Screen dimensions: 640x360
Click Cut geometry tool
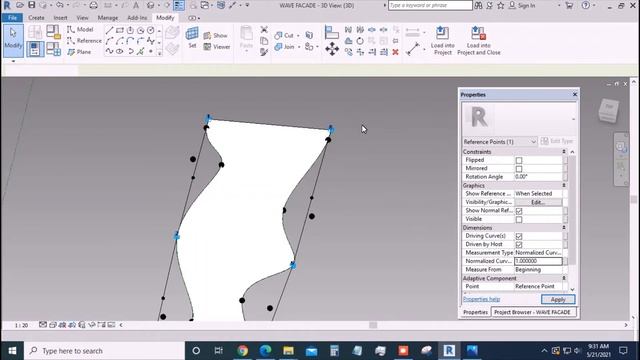pyautogui.click(x=284, y=36)
